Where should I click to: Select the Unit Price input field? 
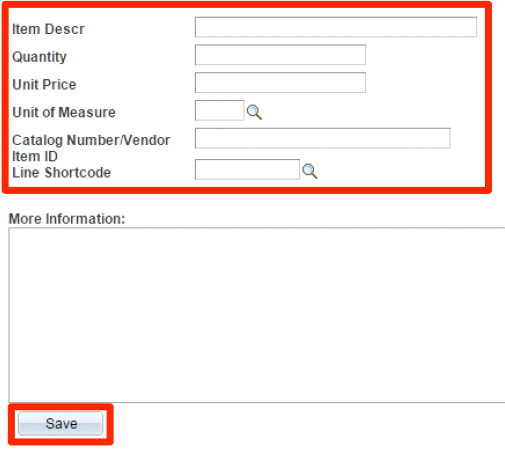pos(280,82)
